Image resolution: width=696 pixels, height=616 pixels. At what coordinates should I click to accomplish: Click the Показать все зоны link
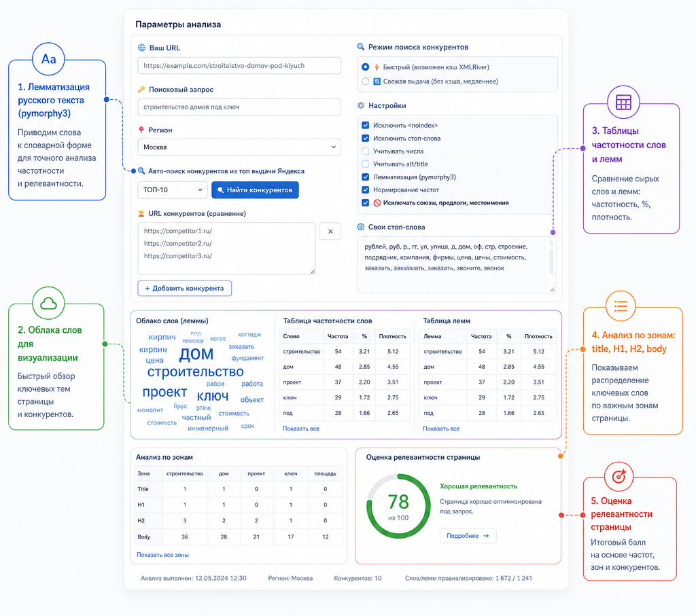162,555
